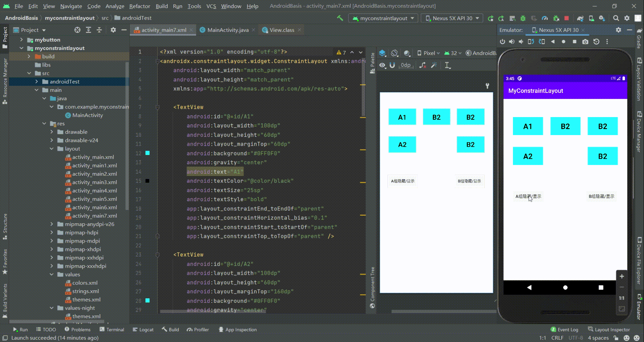Click the green Debug bug icon
644x342 pixels.
tap(523, 18)
